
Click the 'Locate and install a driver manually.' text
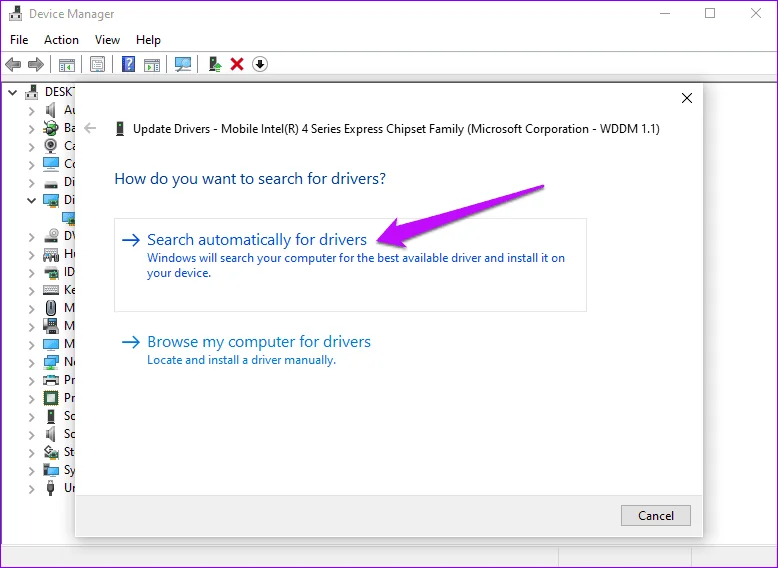[x=242, y=360]
